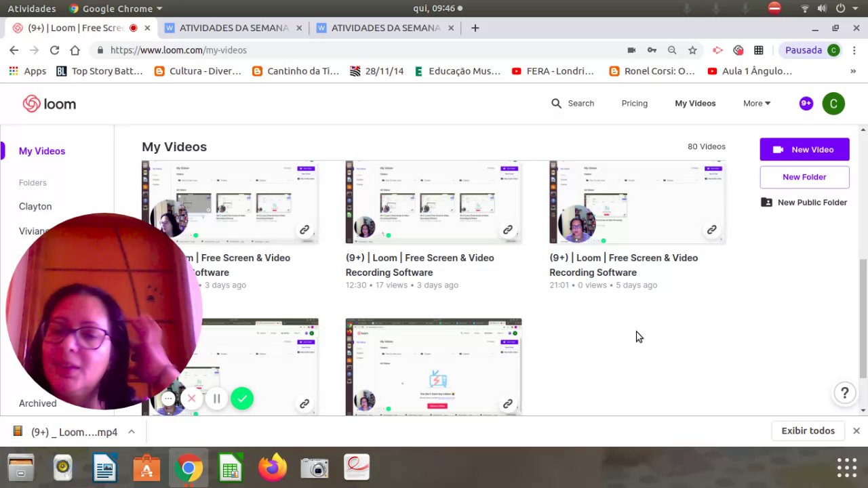Open a new Chrome tab
Screen dimensions: 868x488
pyautogui.click(x=475, y=28)
